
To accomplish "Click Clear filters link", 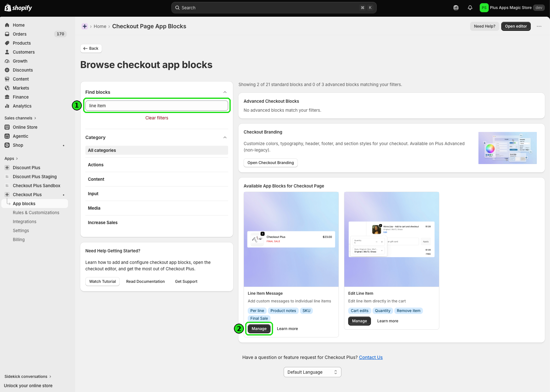I will (157, 118).
